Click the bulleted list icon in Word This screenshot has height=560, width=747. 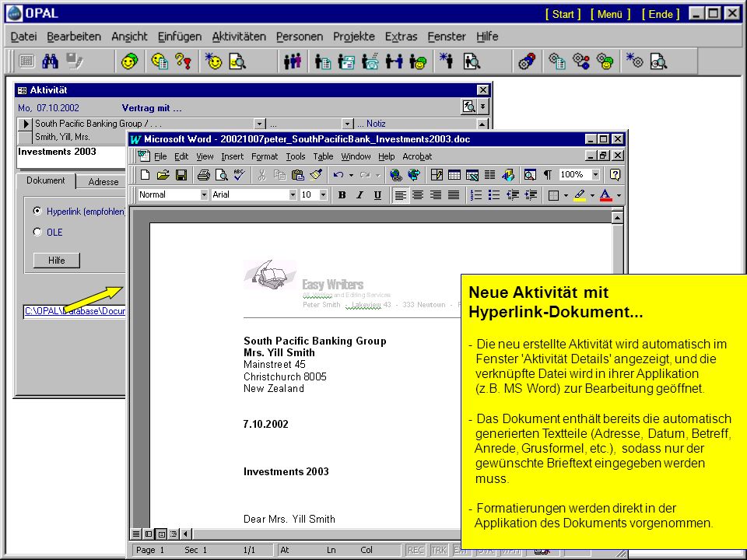pyautogui.click(x=494, y=194)
